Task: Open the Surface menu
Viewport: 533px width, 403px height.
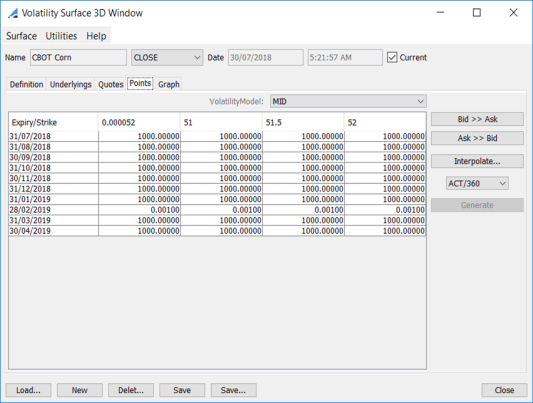Action: click(21, 36)
